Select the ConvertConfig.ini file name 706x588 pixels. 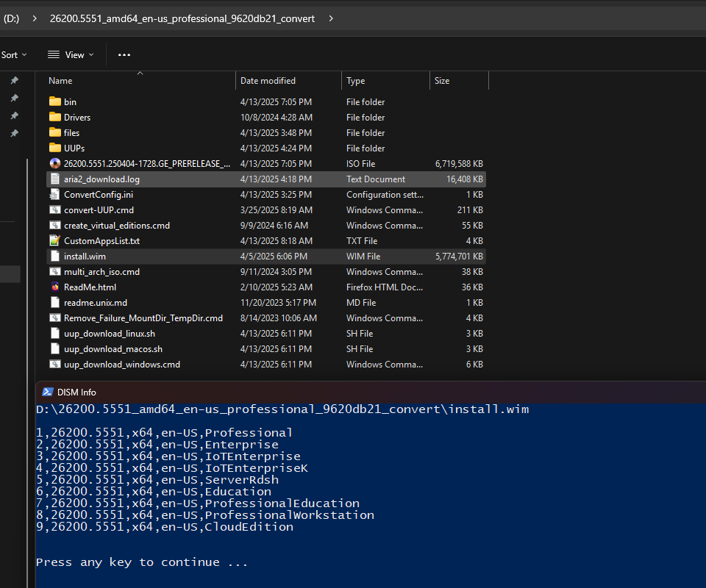point(98,194)
